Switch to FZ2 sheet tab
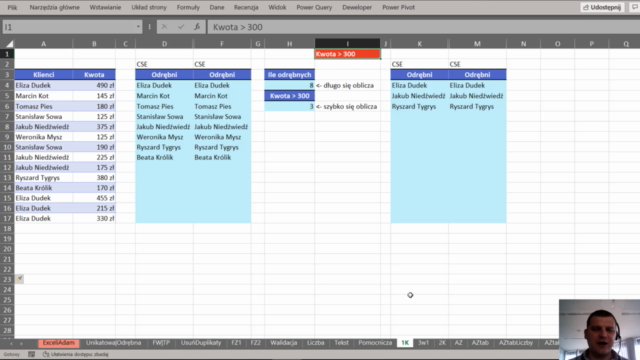This screenshot has width=640, height=360. 256,343
